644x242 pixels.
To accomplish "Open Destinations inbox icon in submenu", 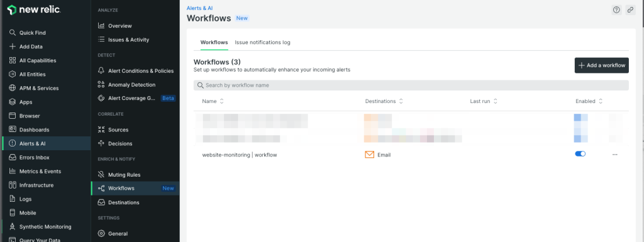I will tap(101, 202).
